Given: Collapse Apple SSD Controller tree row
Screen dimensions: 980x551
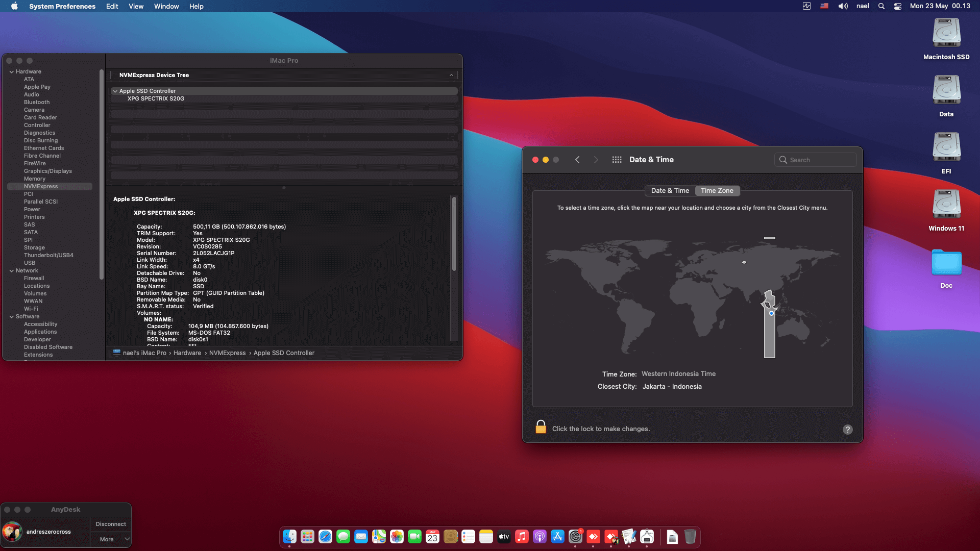Looking at the screenshot, I should [115, 91].
